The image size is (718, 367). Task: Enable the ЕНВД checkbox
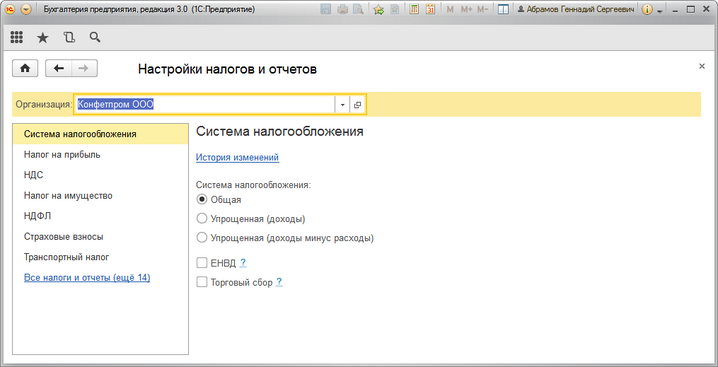[201, 263]
